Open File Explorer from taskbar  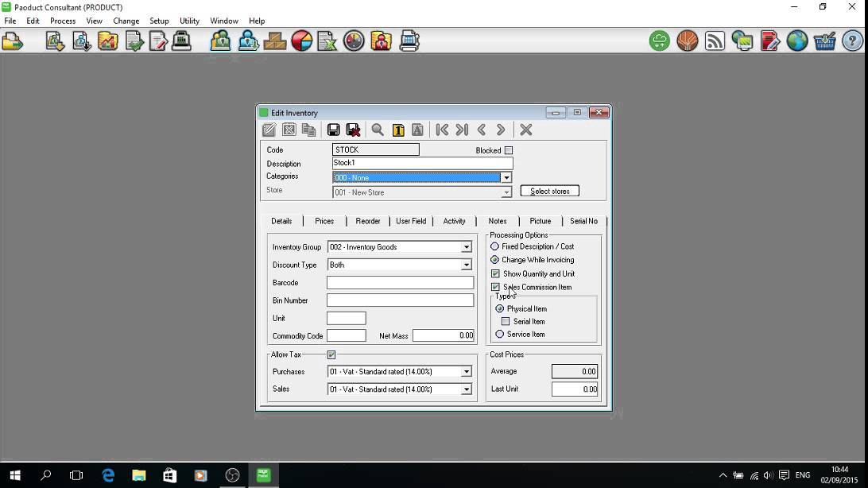point(138,475)
